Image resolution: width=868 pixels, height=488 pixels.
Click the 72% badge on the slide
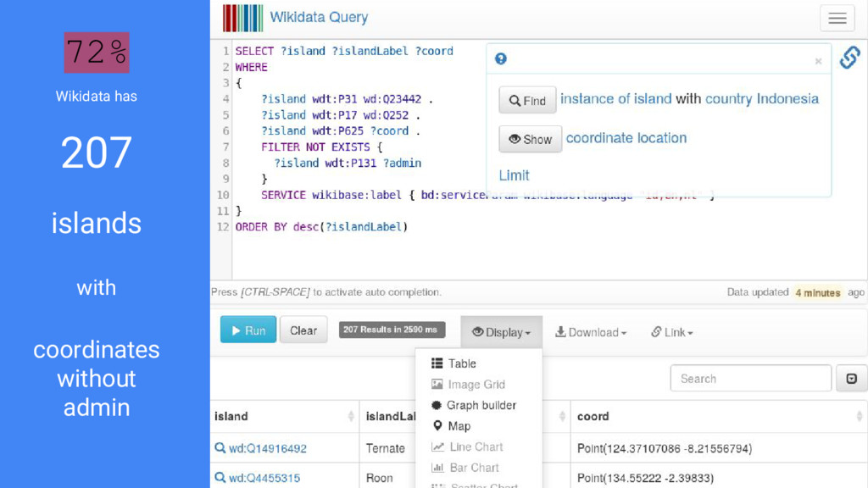click(x=97, y=53)
